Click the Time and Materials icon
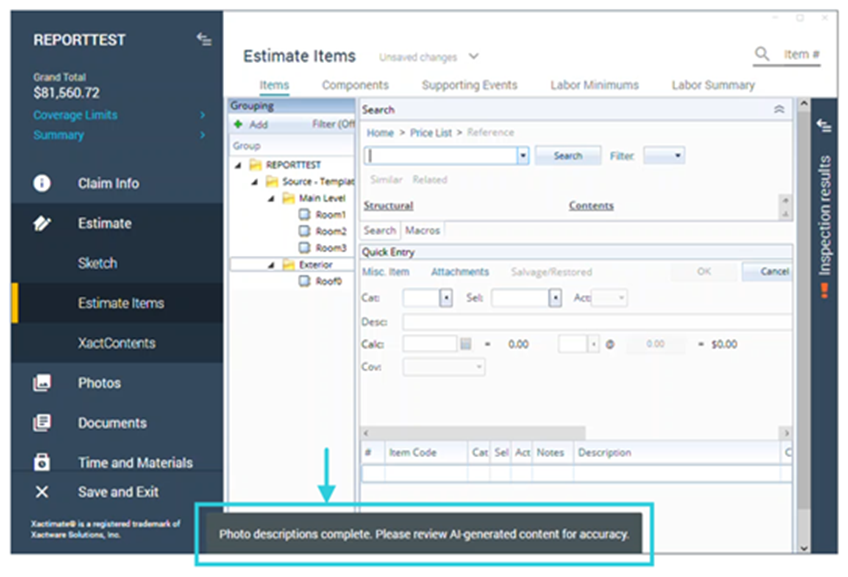This screenshot has height=577, width=848. click(x=42, y=462)
